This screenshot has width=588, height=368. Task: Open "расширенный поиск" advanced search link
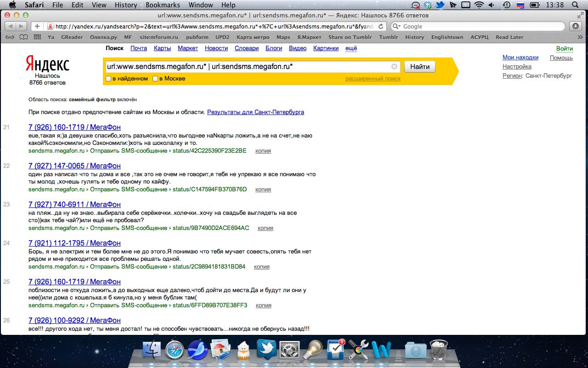[373, 79]
